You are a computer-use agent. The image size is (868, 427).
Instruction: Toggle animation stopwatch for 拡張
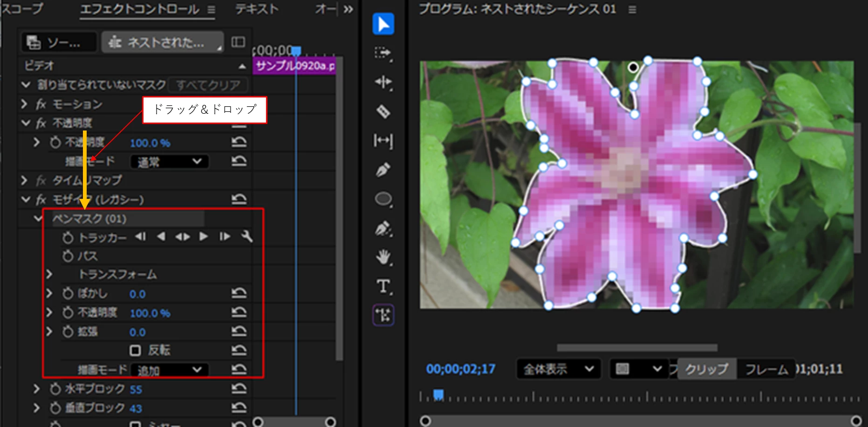68,331
